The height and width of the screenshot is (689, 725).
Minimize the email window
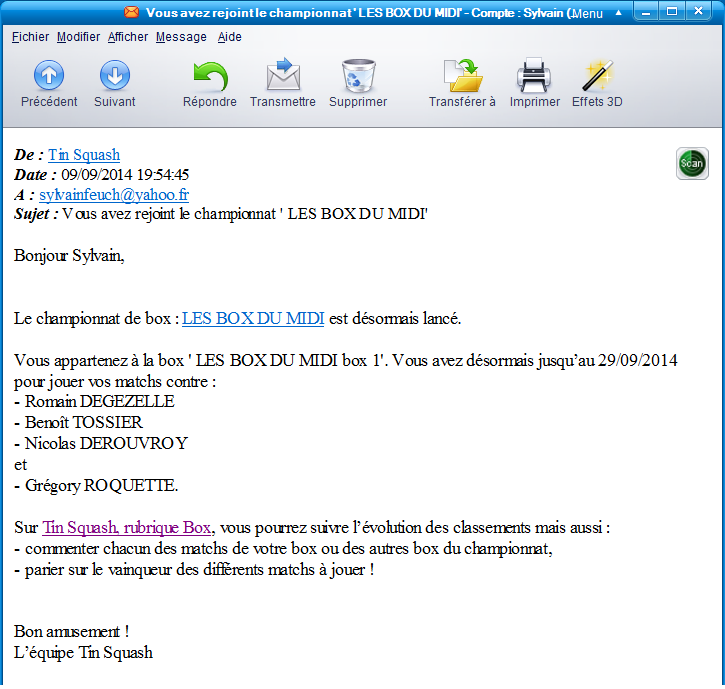click(x=646, y=12)
